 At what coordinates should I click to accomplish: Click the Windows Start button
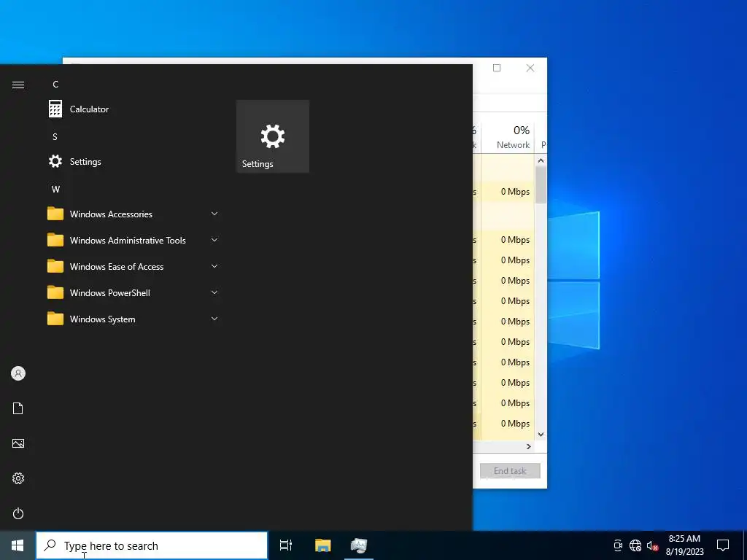(x=18, y=545)
